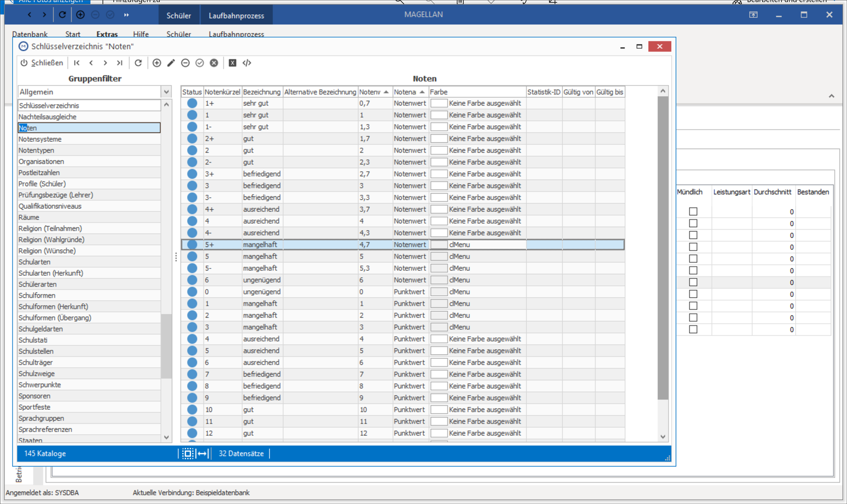Click add icon in MAGELLAN title bar
The height and width of the screenshot is (504, 847).
tap(80, 15)
